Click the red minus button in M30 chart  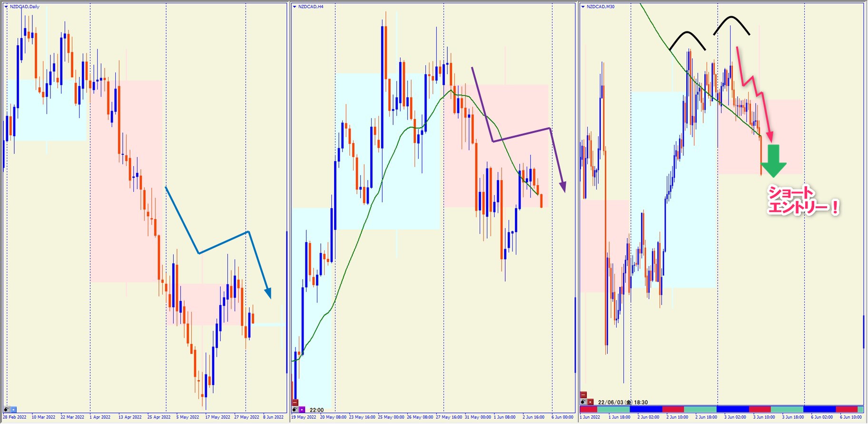pyautogui.click(x=583, y=395)
